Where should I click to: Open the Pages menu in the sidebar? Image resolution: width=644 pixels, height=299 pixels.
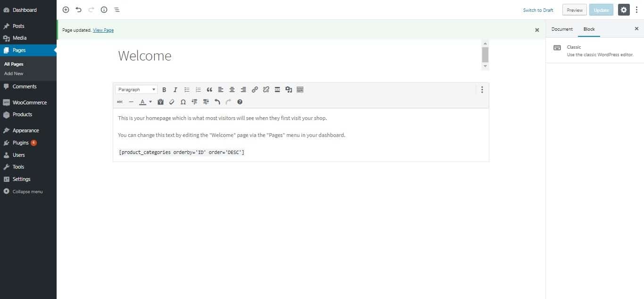[18, 50]
